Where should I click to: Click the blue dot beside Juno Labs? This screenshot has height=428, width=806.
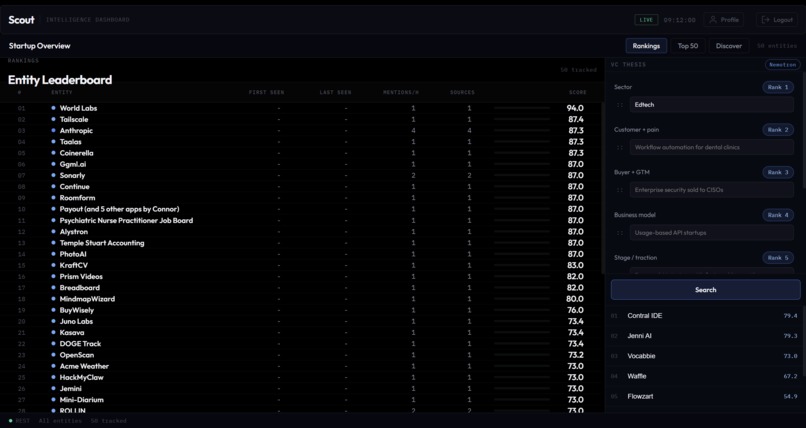click(x=53, y=321)
